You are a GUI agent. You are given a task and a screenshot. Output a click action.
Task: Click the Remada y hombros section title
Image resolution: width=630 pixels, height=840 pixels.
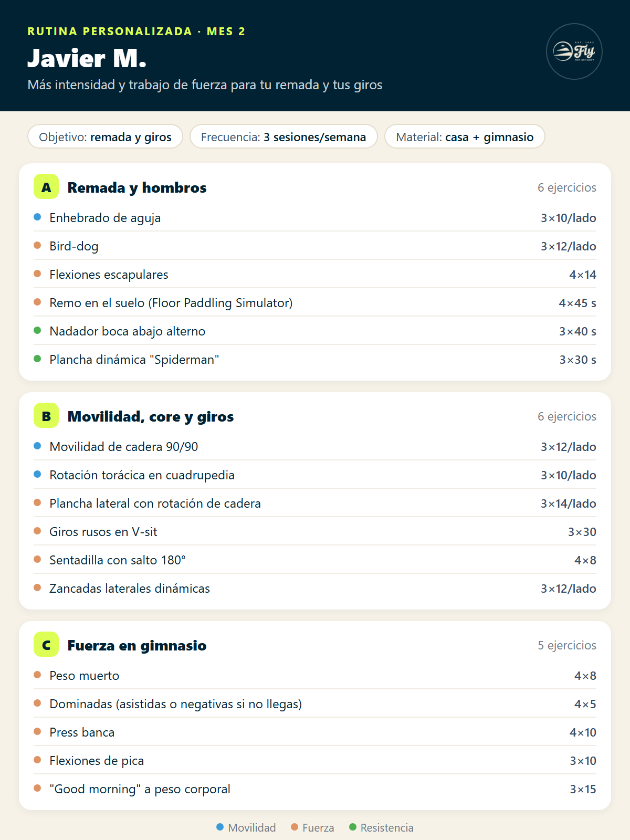(x=137, y=187)
